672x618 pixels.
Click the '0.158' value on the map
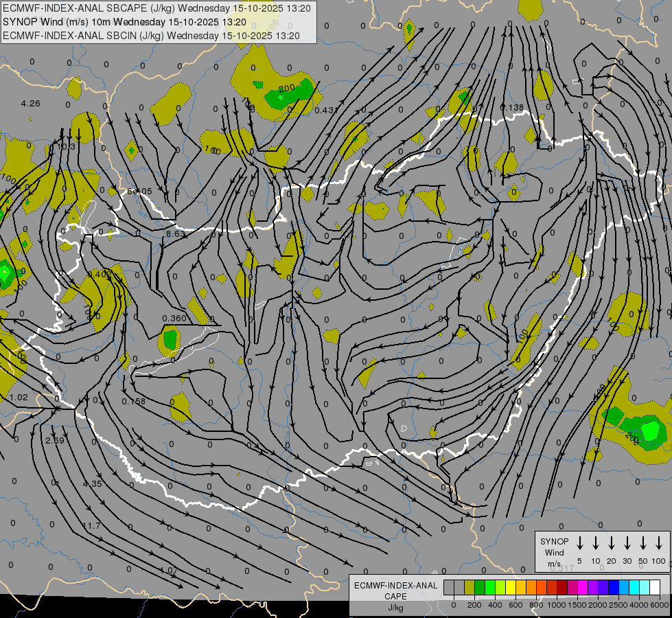[x=133, y=402]
